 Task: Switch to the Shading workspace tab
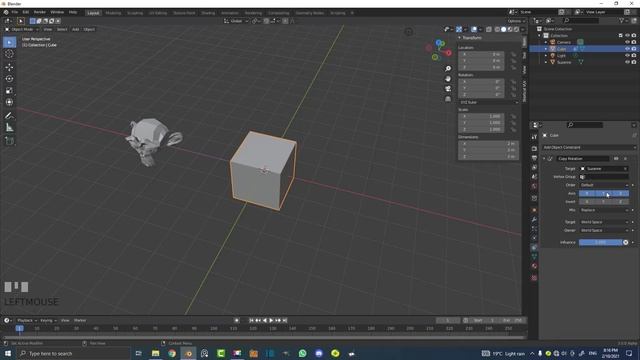tap(208, 13)
